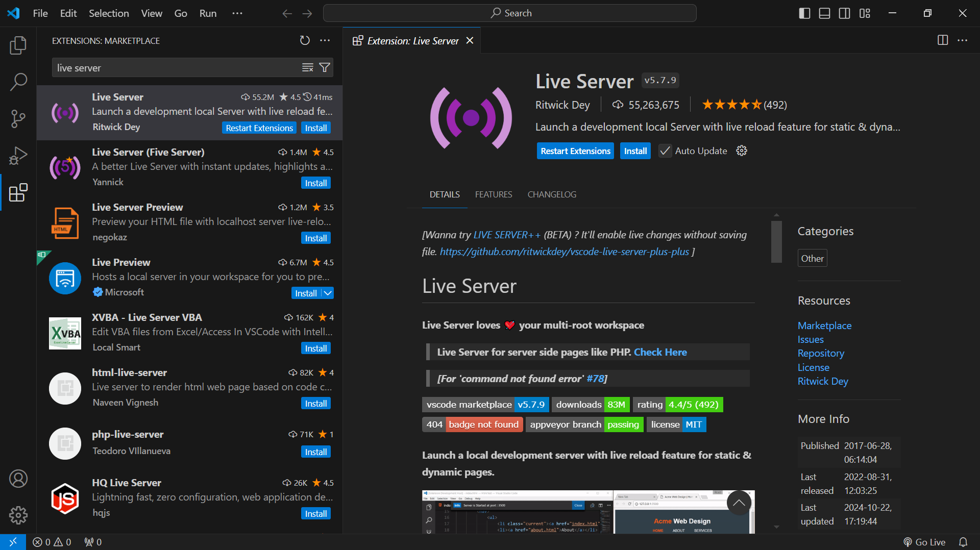
Task: Open the Live Preview install options dropdown
Action: click(x=328, y=293)
